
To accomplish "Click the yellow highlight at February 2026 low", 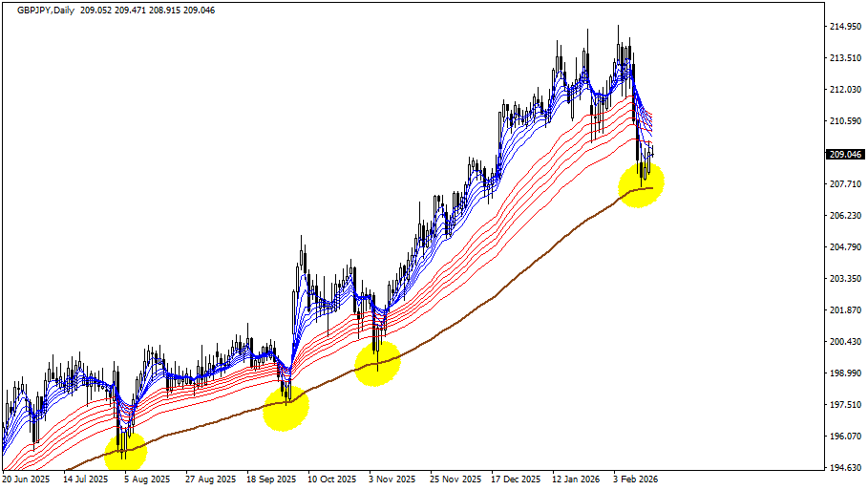I will coord(641,184).
